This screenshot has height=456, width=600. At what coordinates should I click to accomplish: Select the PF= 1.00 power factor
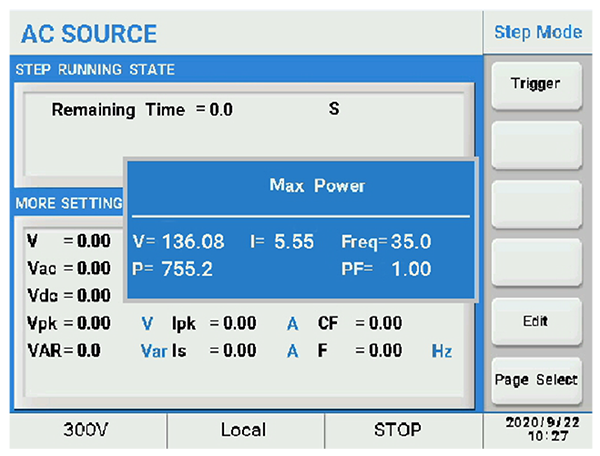pos(386,269)
